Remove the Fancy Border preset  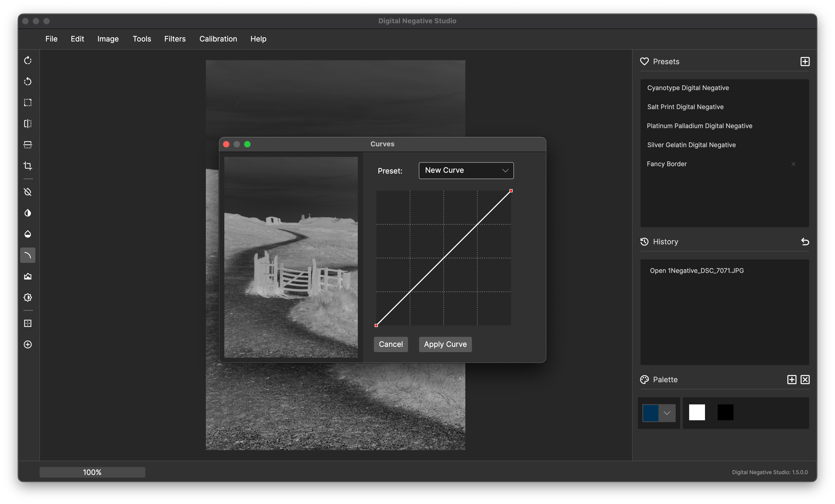point(793,164)
